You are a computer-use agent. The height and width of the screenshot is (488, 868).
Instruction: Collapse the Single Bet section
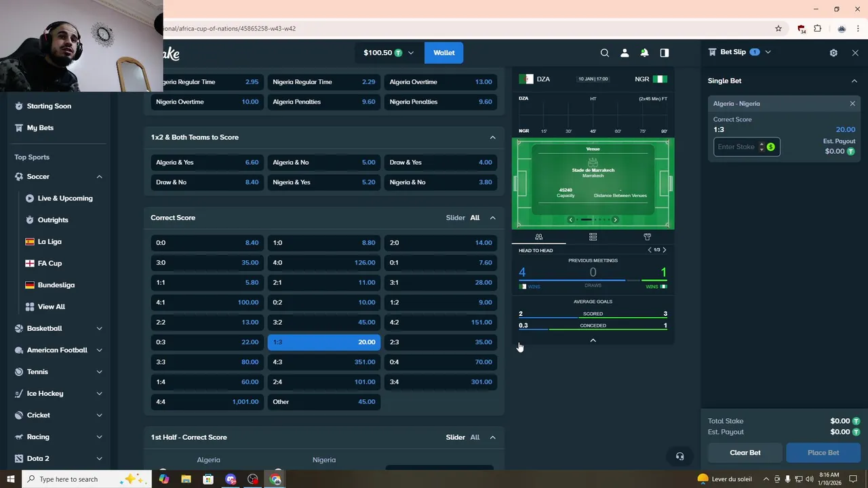pos(854,81)
